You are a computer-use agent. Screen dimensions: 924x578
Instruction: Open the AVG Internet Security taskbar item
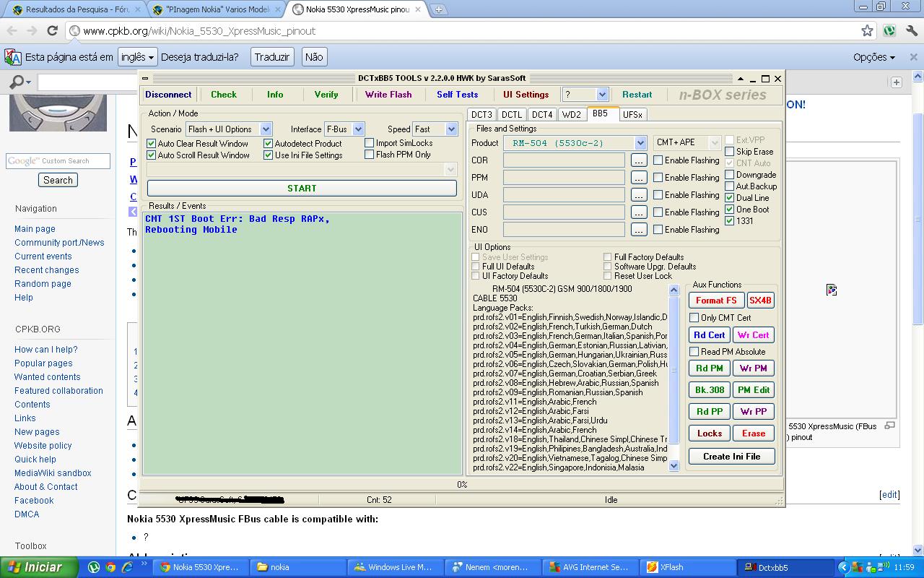point(590,567)
